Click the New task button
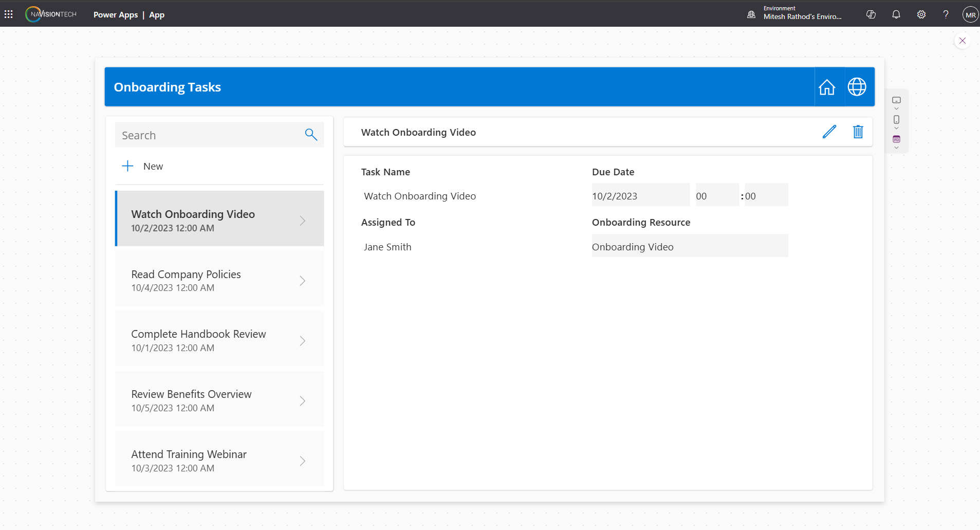The image size is (980, 530). 143,166
